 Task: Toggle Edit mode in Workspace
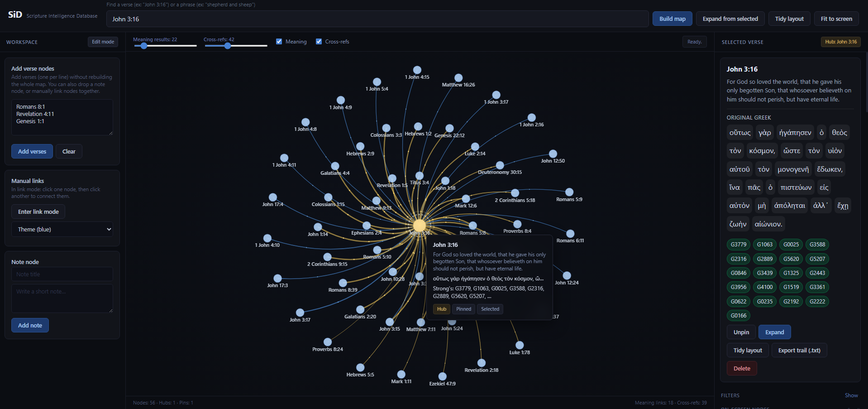pyautogui.click(x=103, y=42)
